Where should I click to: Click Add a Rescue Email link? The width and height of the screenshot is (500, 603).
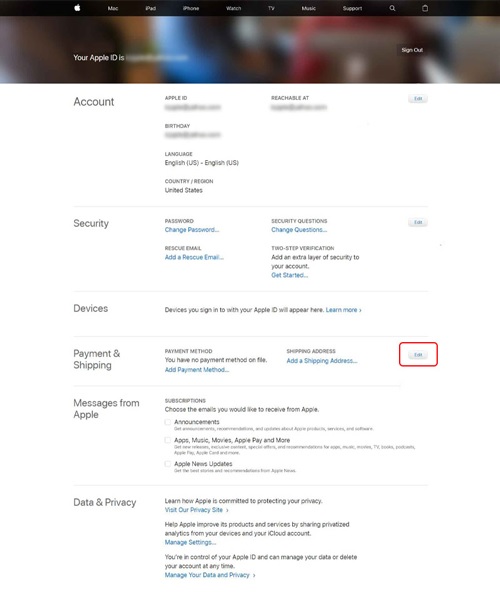coord(194,257)
